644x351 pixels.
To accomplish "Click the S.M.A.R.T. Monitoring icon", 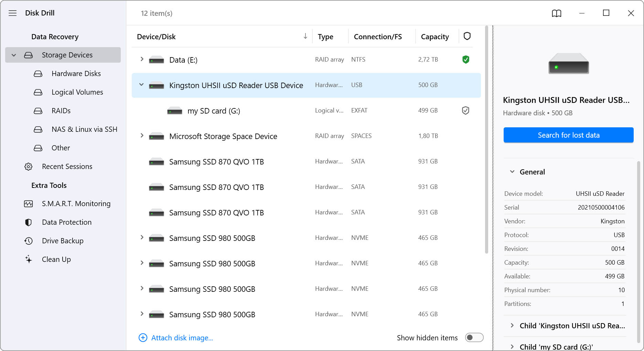I will [x=28, y=204].
